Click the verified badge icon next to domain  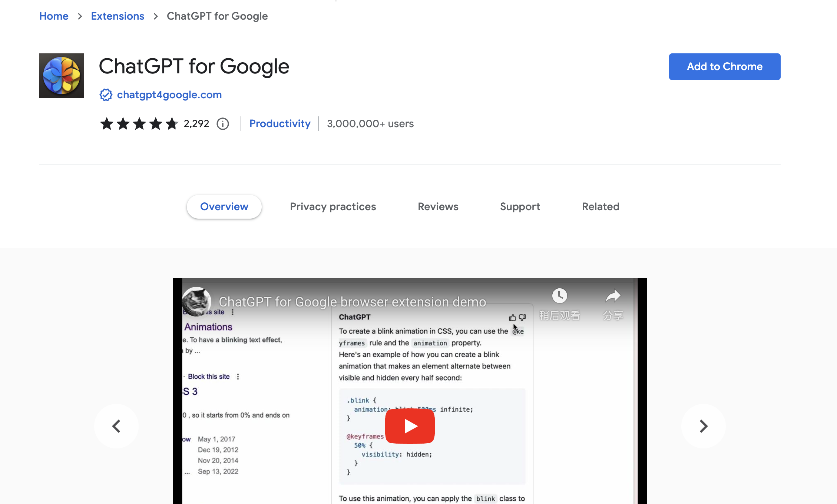point(106,94)
